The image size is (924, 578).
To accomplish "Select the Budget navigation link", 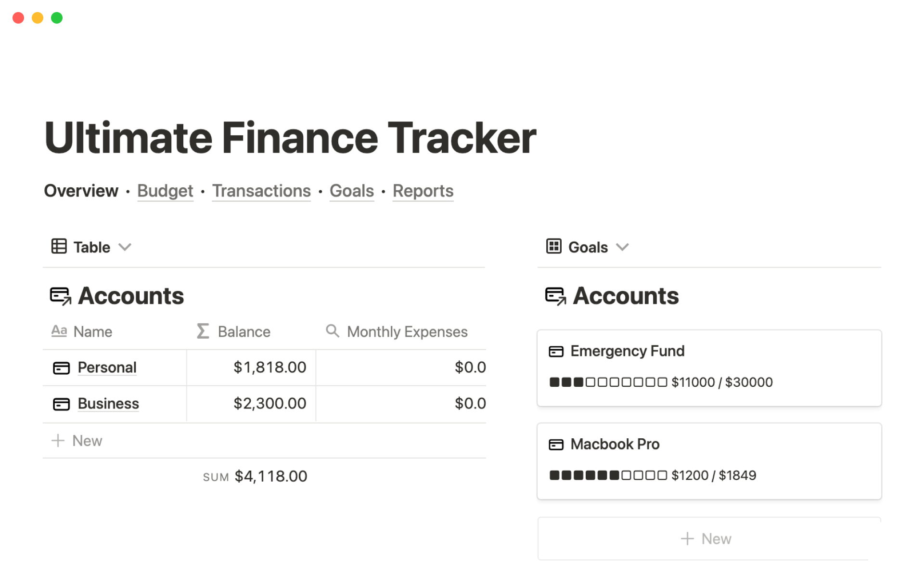I will 164,191.
